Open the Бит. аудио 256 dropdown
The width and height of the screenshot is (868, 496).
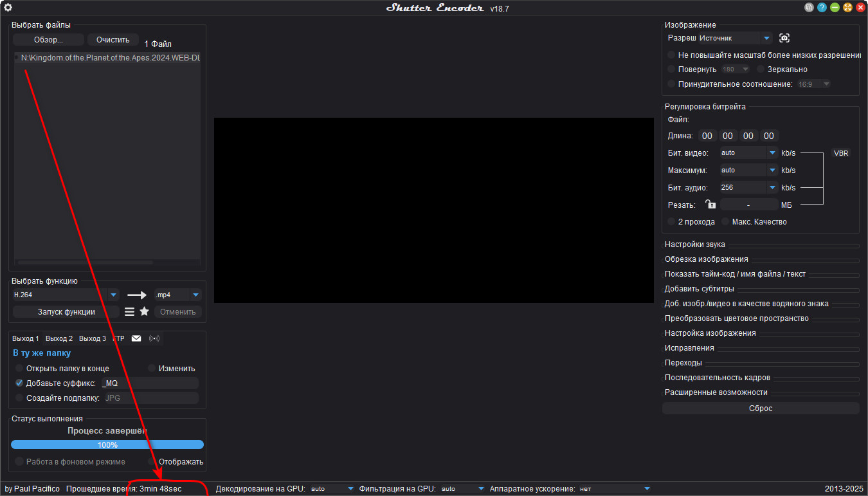pyautogui.click(x=749, y=188)
